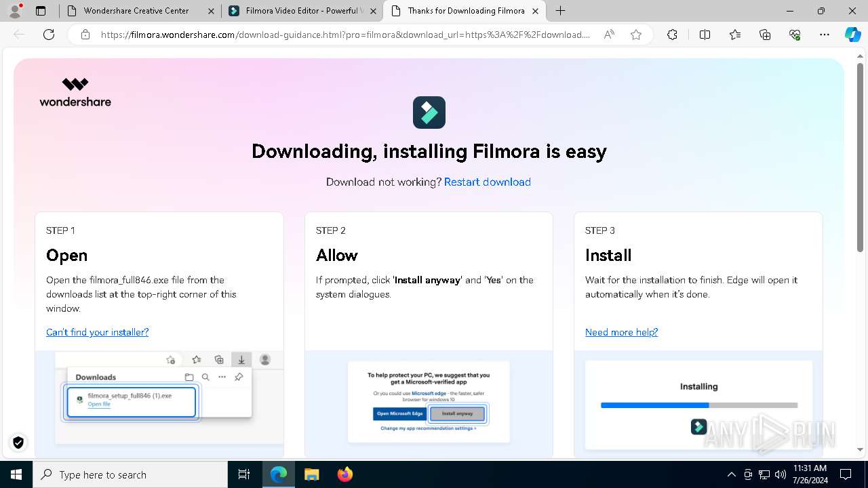Open the browser profile icon
This screenshot has width=868, height=488.
pyautogui.click(x=15, y=11)
